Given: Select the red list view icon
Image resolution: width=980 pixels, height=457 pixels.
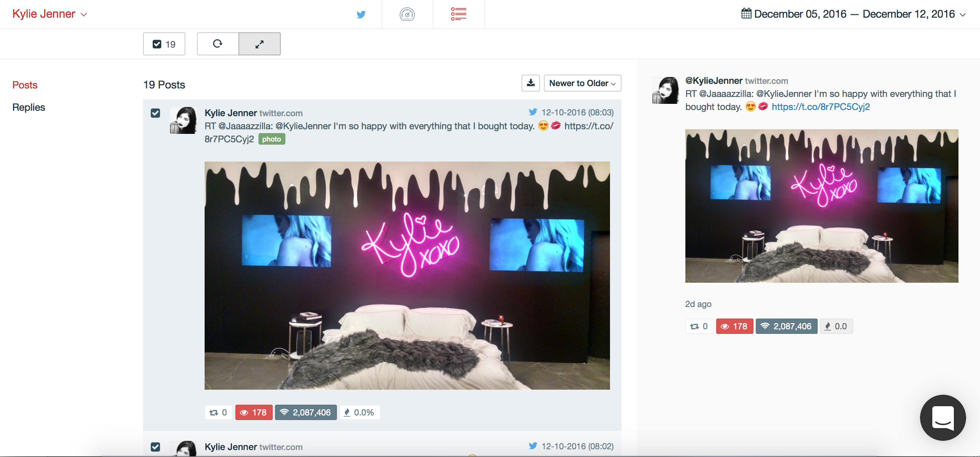Looking at the screenshot, I should tap(458, 14).
